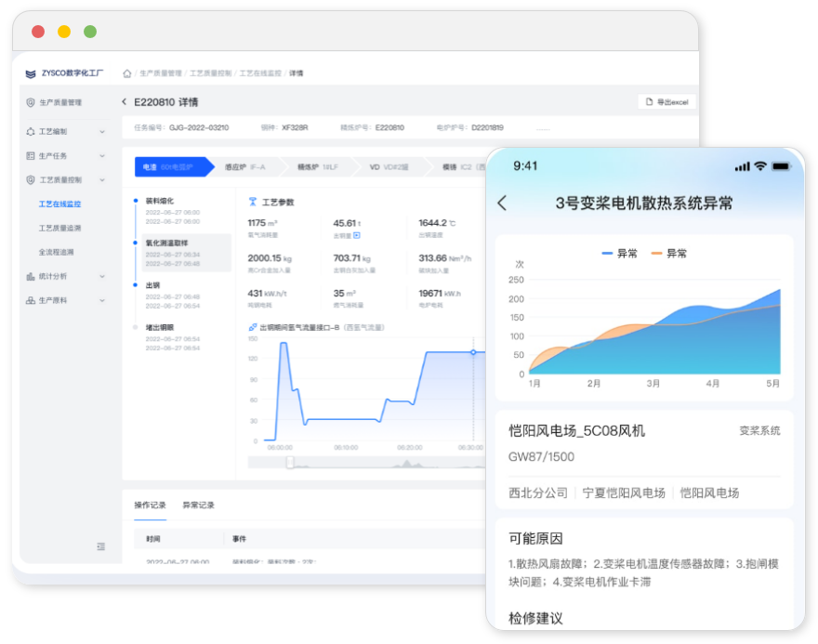Viewport: 818px width, 644px height.
Task: Expand the 统计分析 menu chevron
Action: [x=103, y=276]
